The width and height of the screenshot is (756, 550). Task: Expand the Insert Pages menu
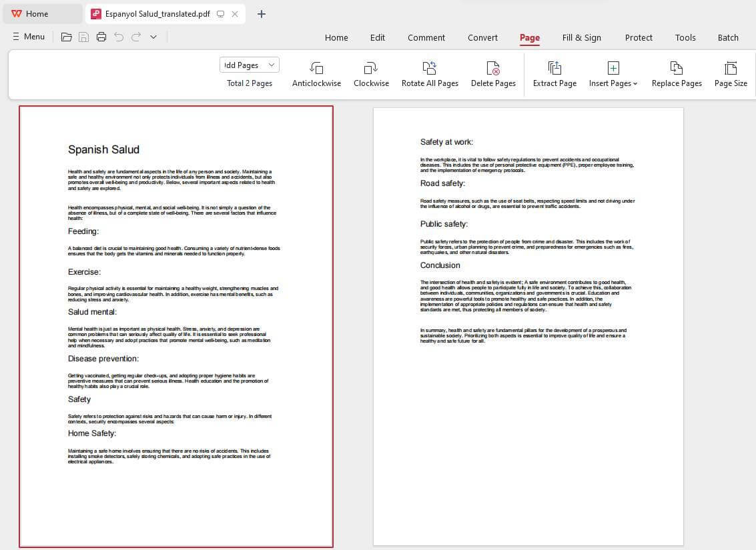pos(613,72)
